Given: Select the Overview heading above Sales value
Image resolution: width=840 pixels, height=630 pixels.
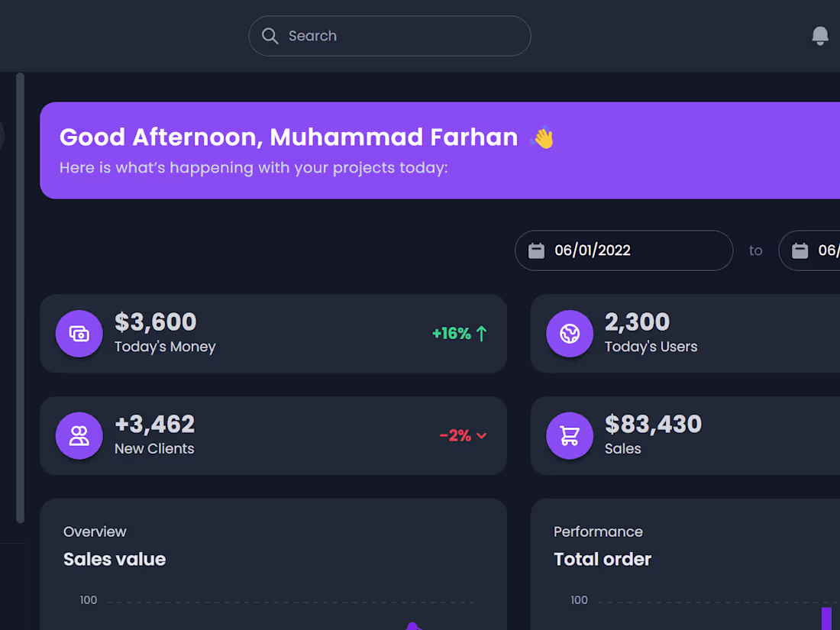Looking at the screenshot, I should 95,531.
